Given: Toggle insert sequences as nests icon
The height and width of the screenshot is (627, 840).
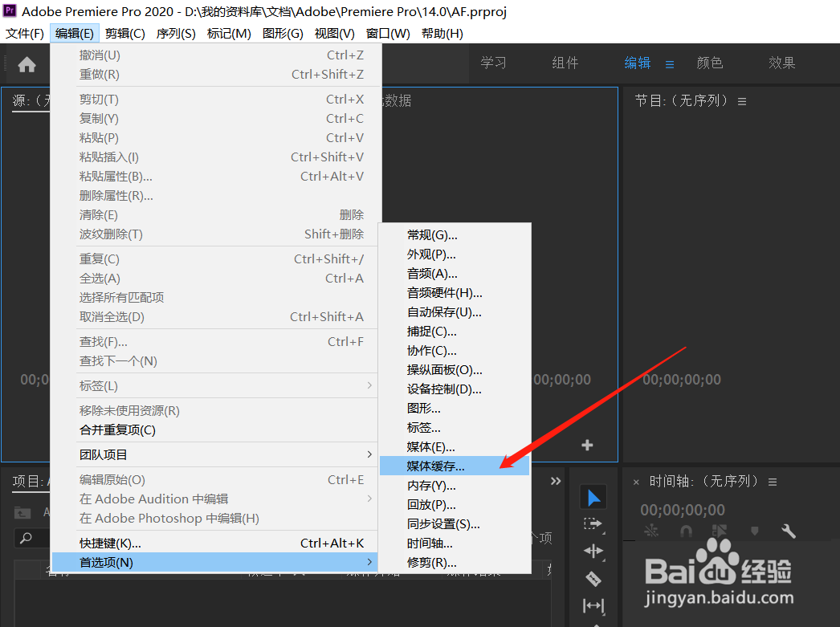Looking at the screenshot, I should coord(651,531).
